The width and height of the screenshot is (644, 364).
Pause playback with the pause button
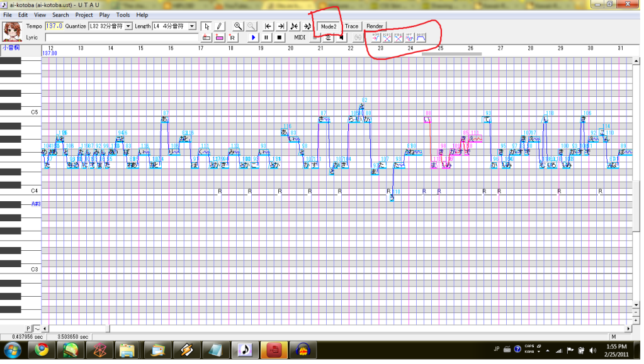tap(266, 38)
